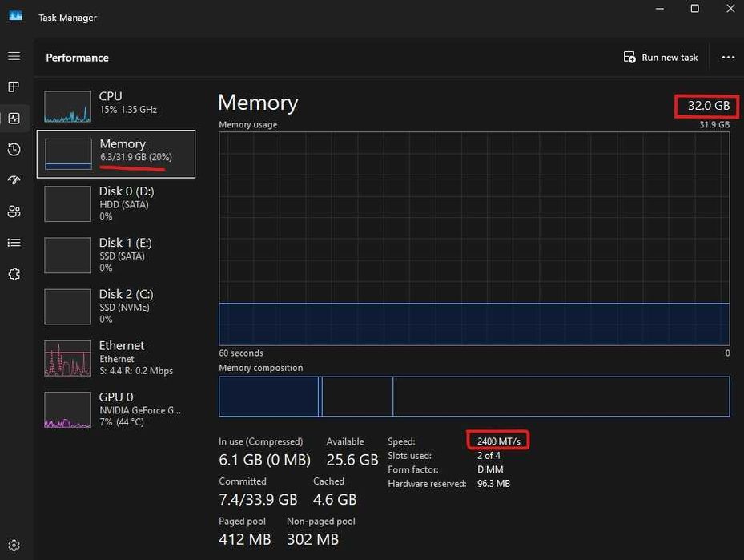The width and height of the screenshot is (744, 560).
Task: Click the 412 MB paged pool value
Action: 245,539
